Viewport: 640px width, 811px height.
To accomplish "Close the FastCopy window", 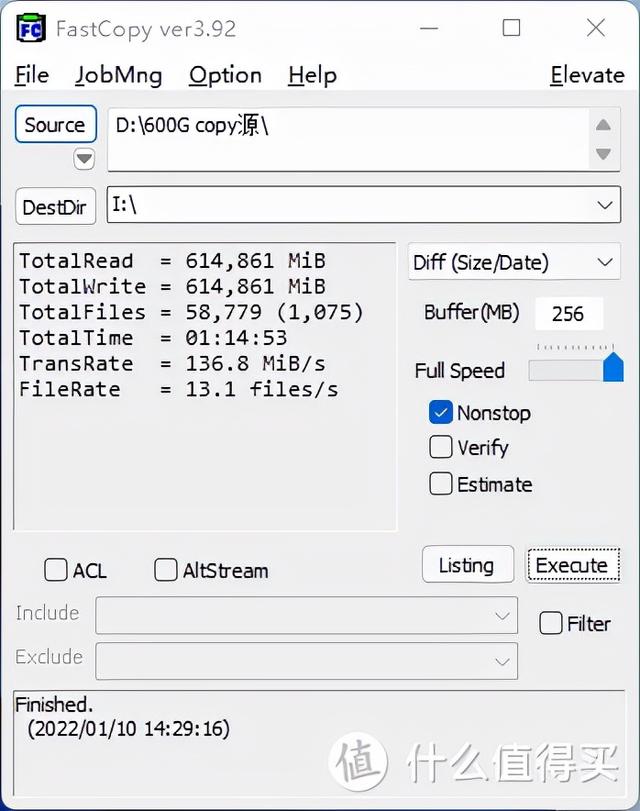I will click(596, 27).
